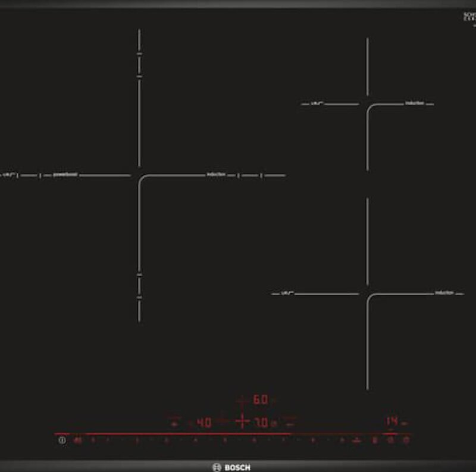Touch the top right induction zone
The width and height of the screenshot is (476, 472).
pyautogui.click(x=367, y=104)
